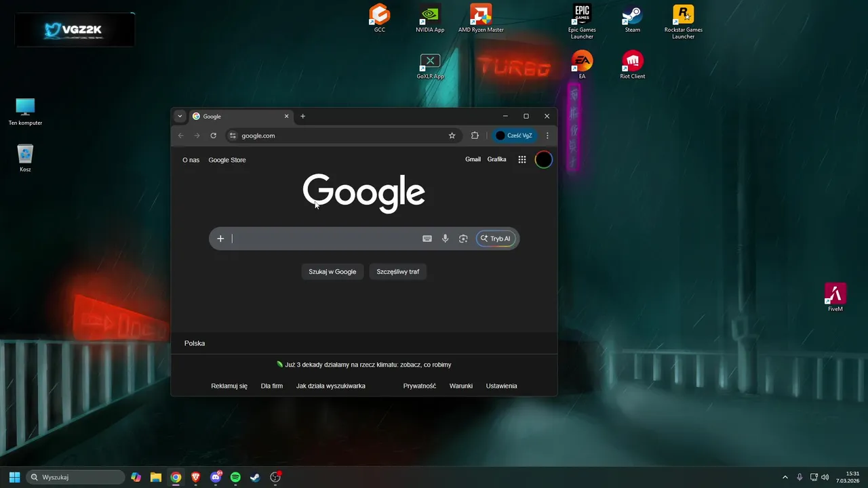Open the Grafika images link
Screen dimensions: 868x488
pyautogui.click(x=497, y=159)
